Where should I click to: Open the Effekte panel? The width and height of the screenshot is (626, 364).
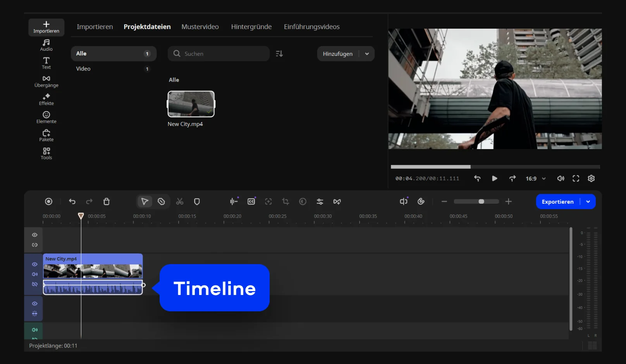click(x=46, y=99)
